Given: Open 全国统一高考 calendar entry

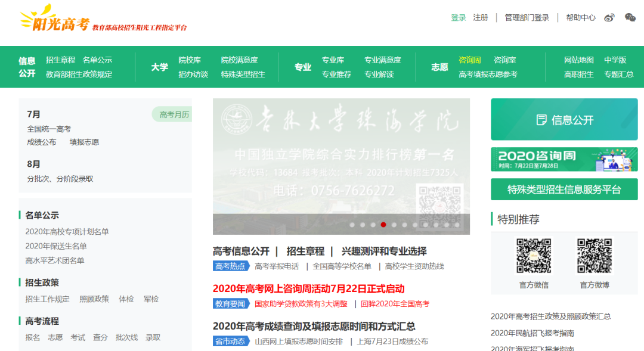Looking at the screenshot, I should [49, 129].
